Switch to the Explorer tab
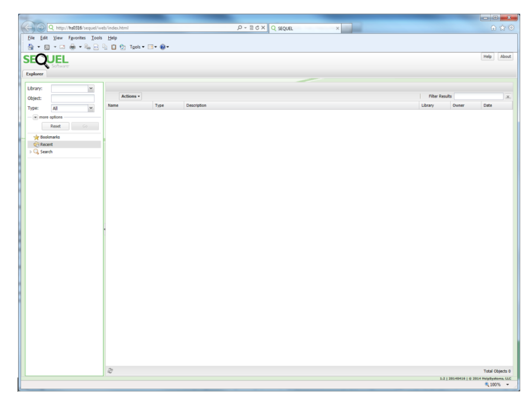Image resolution: width=532 pixels, height=402 pixels. click(x=34, y=74)
